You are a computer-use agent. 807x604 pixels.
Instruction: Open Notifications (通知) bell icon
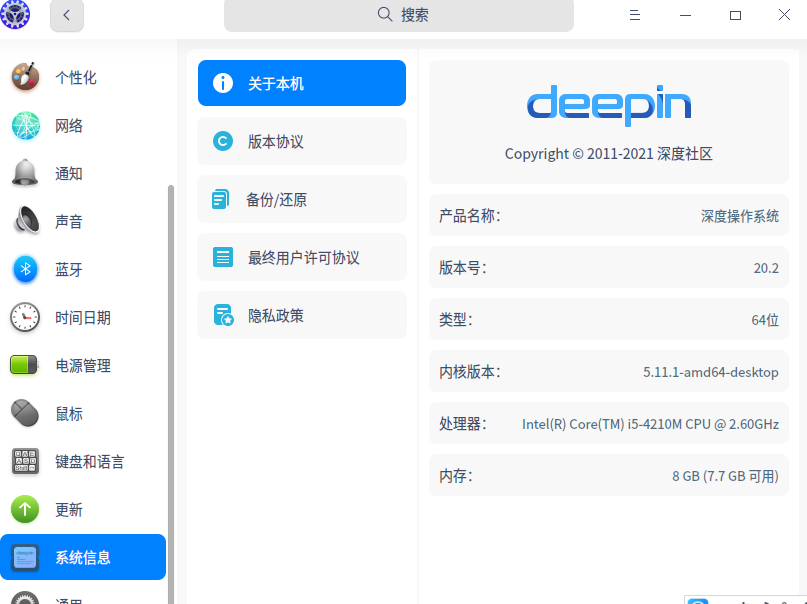[x=25, y=173]
